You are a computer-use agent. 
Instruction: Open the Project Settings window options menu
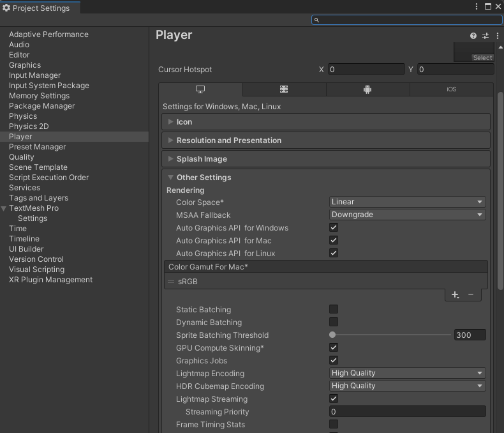(477, 6)
